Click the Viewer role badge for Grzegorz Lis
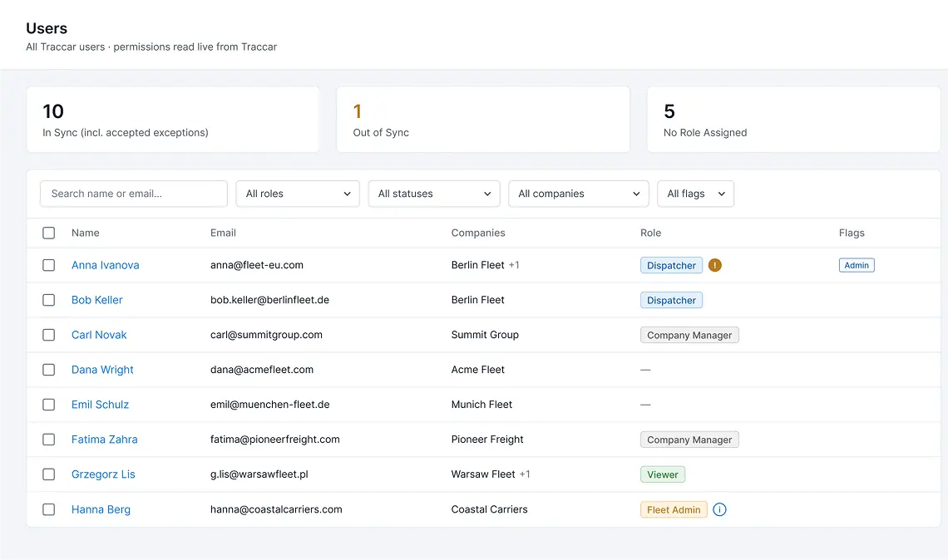 click(663, 474)
